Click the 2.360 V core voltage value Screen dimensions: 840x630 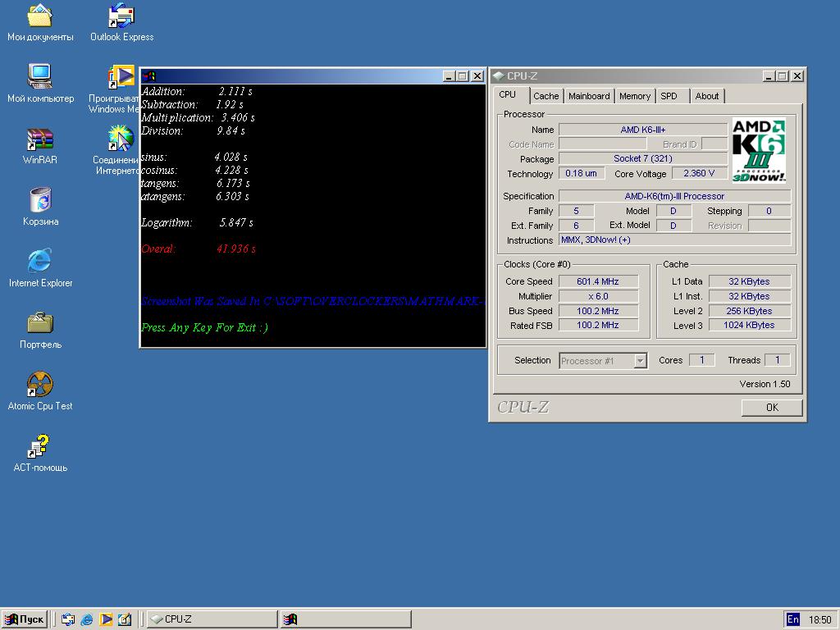point(699,173)
